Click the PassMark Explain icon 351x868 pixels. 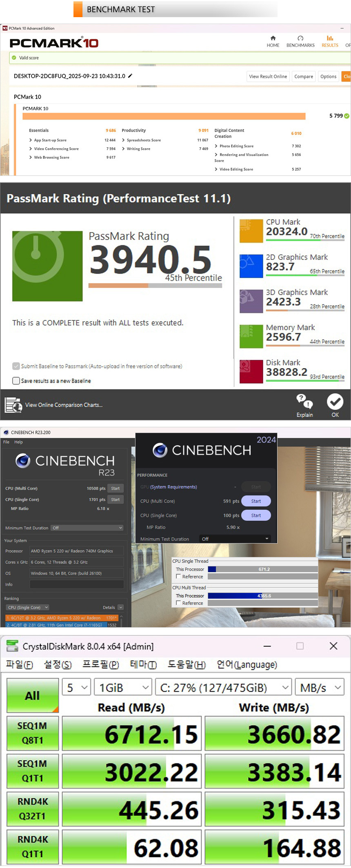pyautogui.click(x=304, y=402)
